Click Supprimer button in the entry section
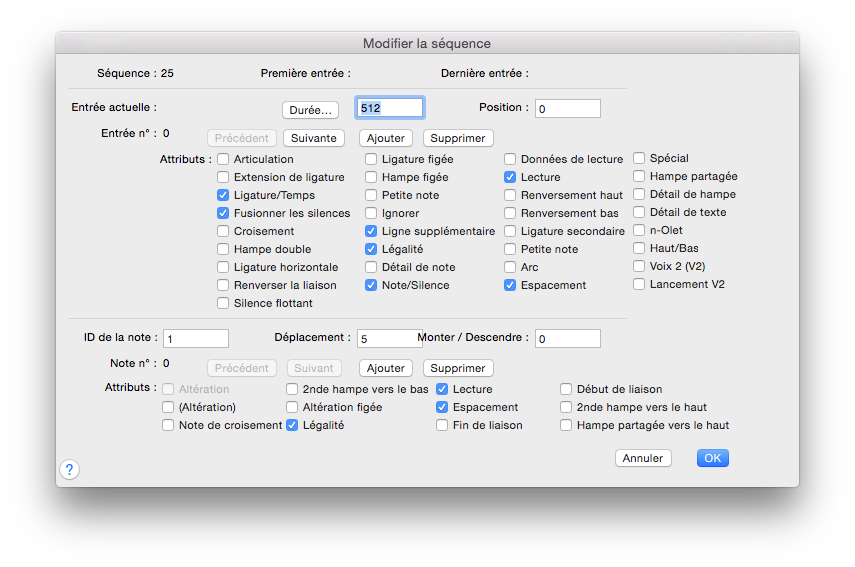Screen dimensions: 855x567 (458, 138)
